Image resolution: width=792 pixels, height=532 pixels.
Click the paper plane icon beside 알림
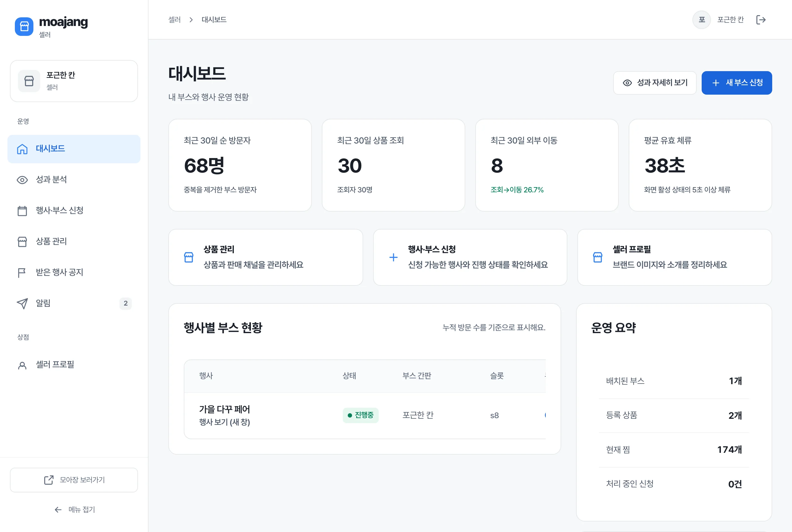[x=22, y=303]
